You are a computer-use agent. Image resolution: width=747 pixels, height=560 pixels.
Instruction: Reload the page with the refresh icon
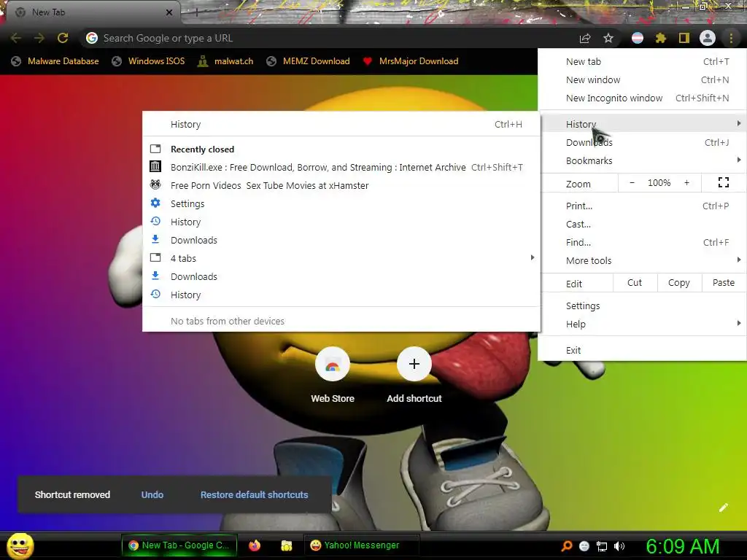pos(63,38)
